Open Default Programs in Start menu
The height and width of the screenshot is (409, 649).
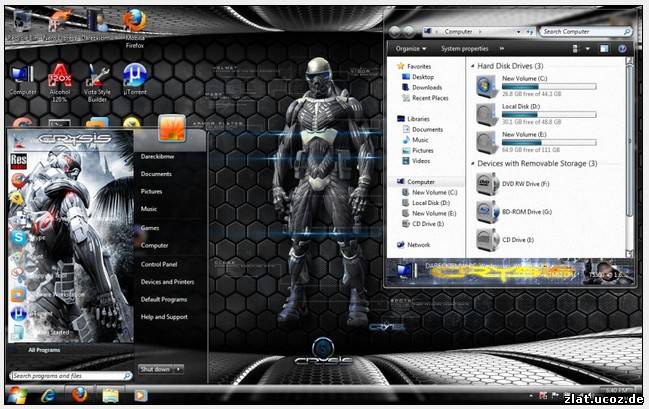pos(164,299)
